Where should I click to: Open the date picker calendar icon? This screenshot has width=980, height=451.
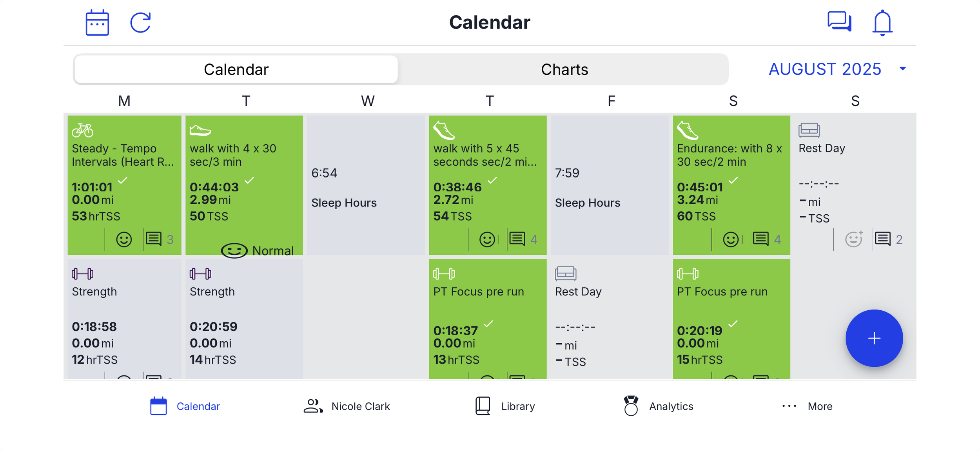coord(97,23)
